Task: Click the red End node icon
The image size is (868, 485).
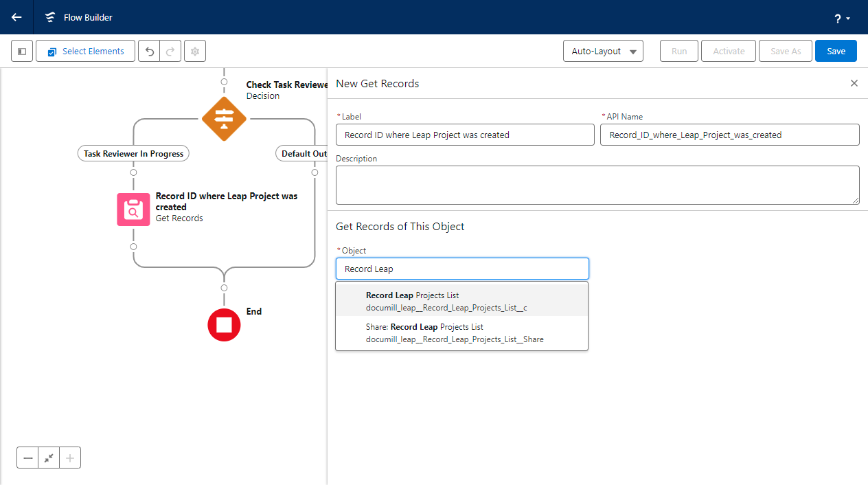Action: click(x=224, y=324)
